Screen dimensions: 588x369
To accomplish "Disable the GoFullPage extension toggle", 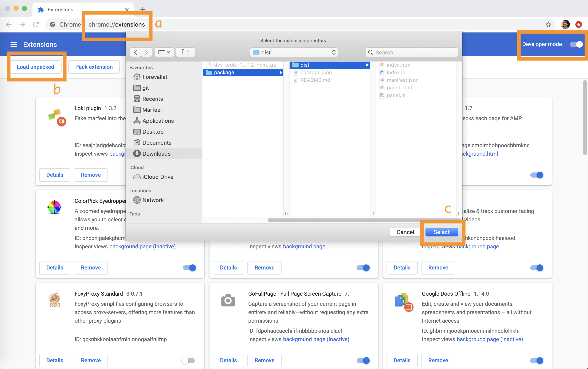I will tap(363, 360).
